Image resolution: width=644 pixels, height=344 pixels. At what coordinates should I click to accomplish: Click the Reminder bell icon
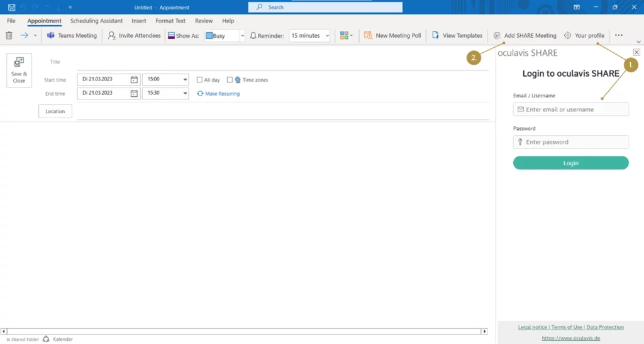pyautogui.click(x=253, y=36)
